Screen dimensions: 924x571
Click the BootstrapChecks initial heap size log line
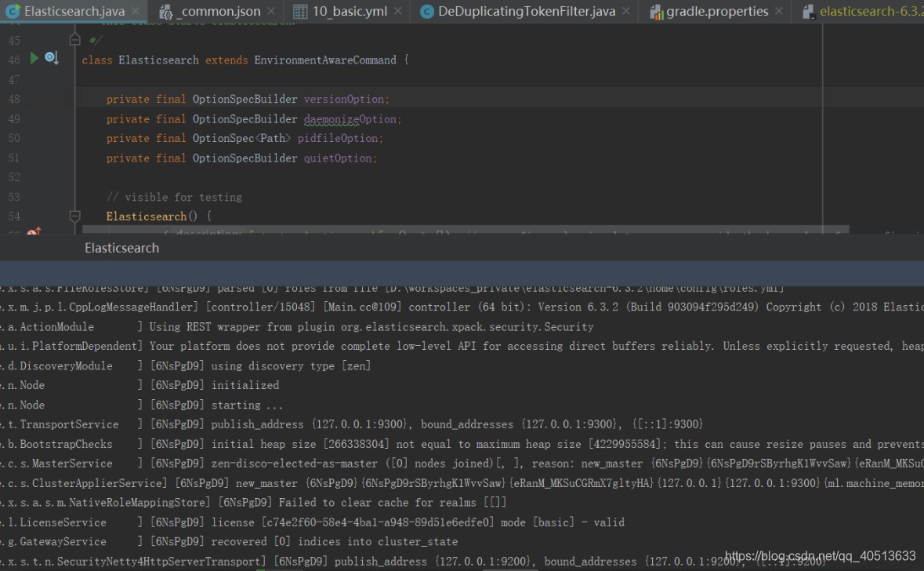tap(462, 444)
